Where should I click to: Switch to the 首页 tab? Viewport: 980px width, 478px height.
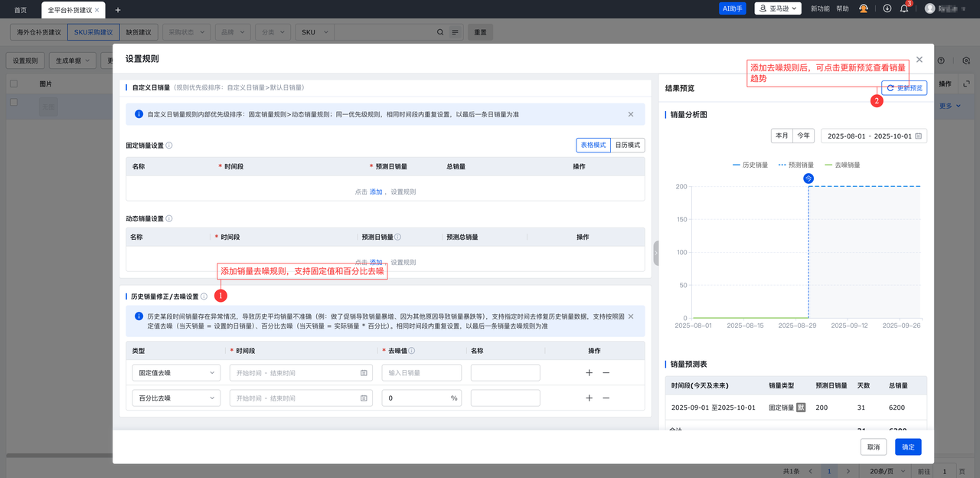[x=21, y=10]
